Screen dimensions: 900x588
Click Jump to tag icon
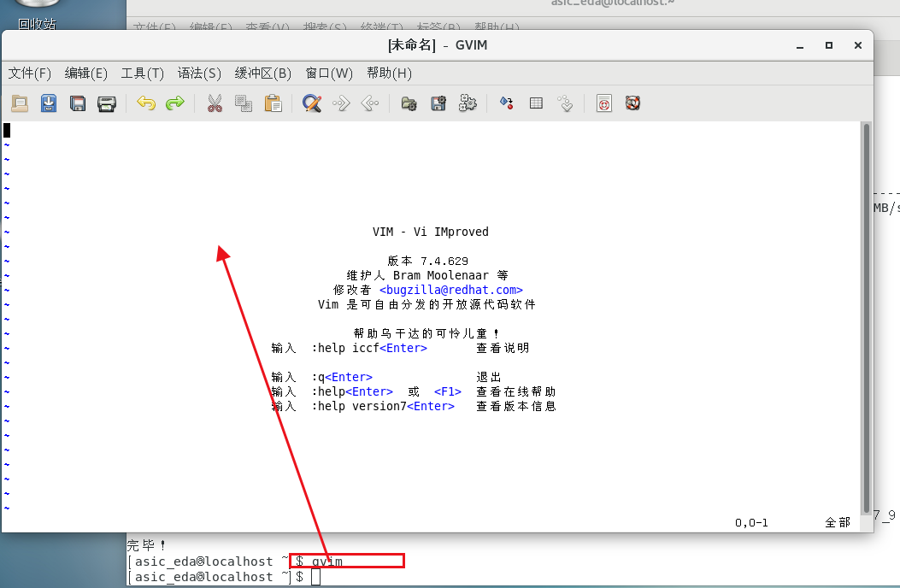coord(565,103)
